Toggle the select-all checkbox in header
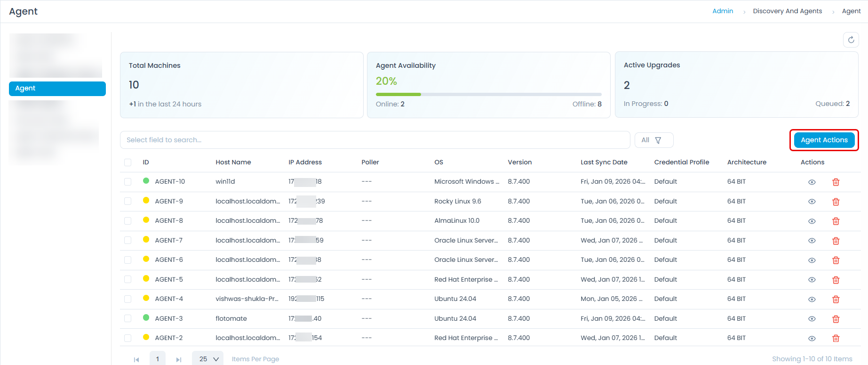Image resolution: width=868 pixels, height=365 pixels. [127, 162]
